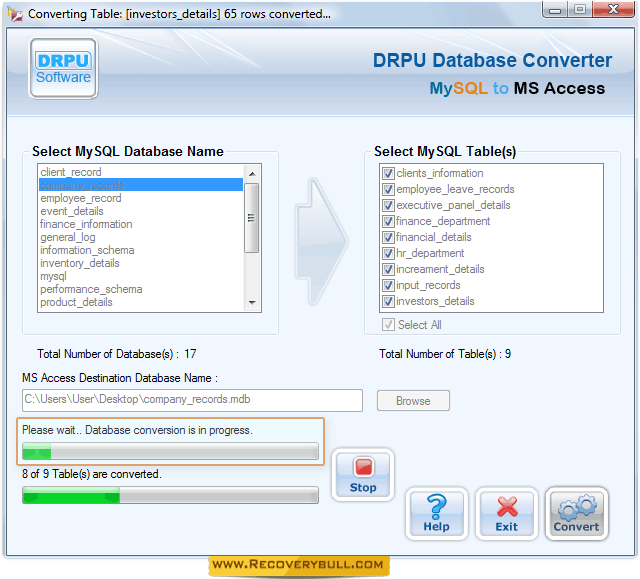Image resolution: width=640 pixels, height=579 pixels.
Task: Click the title bar application icon
Action: click(x=15, y=14)
